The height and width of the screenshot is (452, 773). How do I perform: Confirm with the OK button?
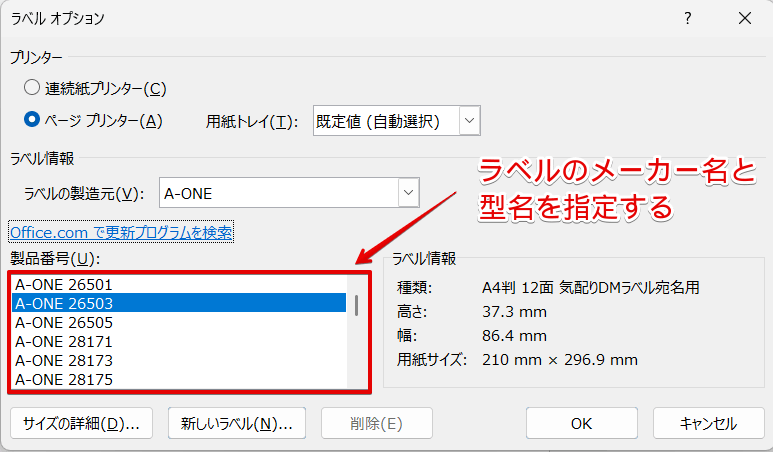click(582, 423)
